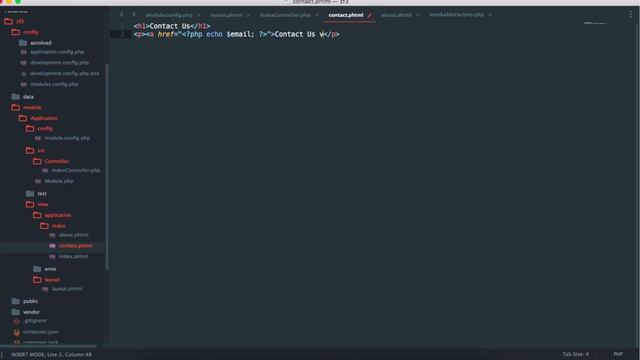Click file icon beside index.phtml

tap(52, 257)
